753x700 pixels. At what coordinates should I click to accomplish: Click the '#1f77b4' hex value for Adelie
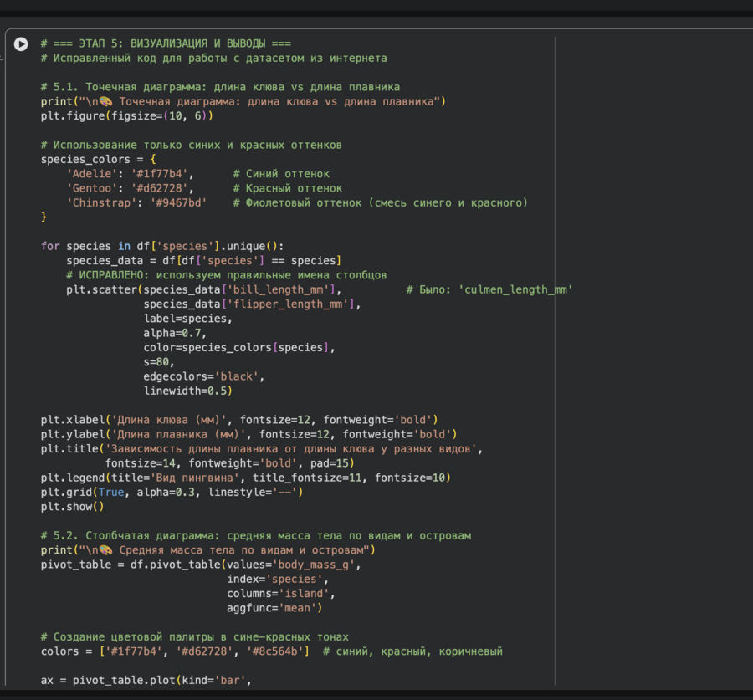point(159,174)
